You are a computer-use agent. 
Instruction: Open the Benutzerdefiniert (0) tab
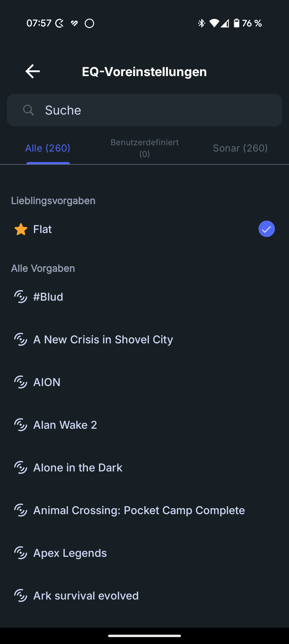(x=144, y=148)
